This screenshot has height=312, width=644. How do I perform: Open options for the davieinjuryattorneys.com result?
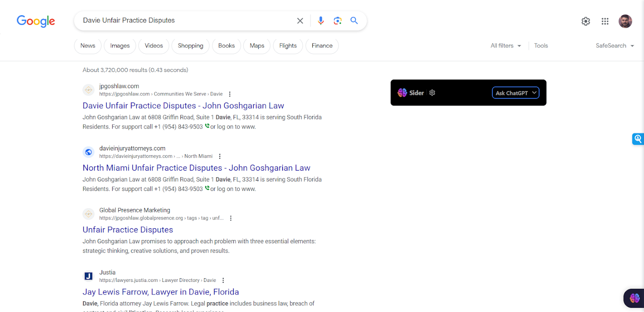[x=220, y=156]
